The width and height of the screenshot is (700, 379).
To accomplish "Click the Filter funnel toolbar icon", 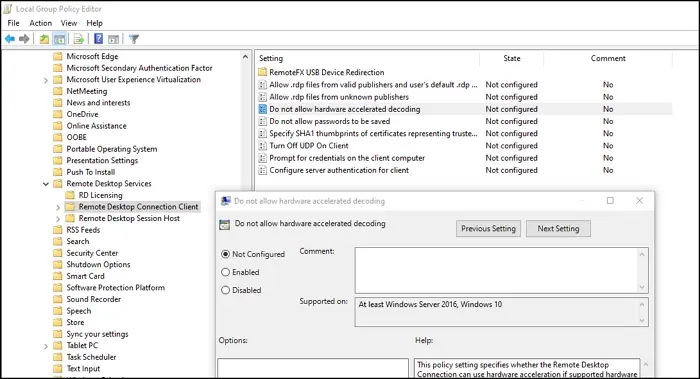I will click(133, 39).
